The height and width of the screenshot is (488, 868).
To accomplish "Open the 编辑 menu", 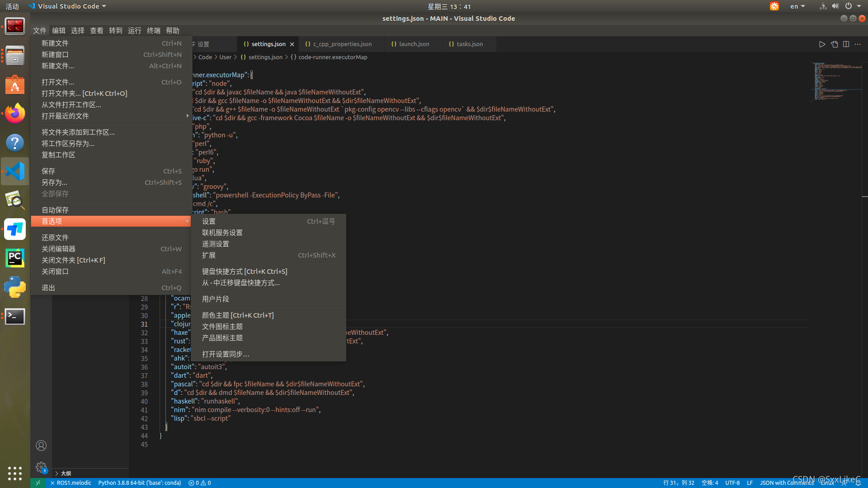I will (59, 31).
